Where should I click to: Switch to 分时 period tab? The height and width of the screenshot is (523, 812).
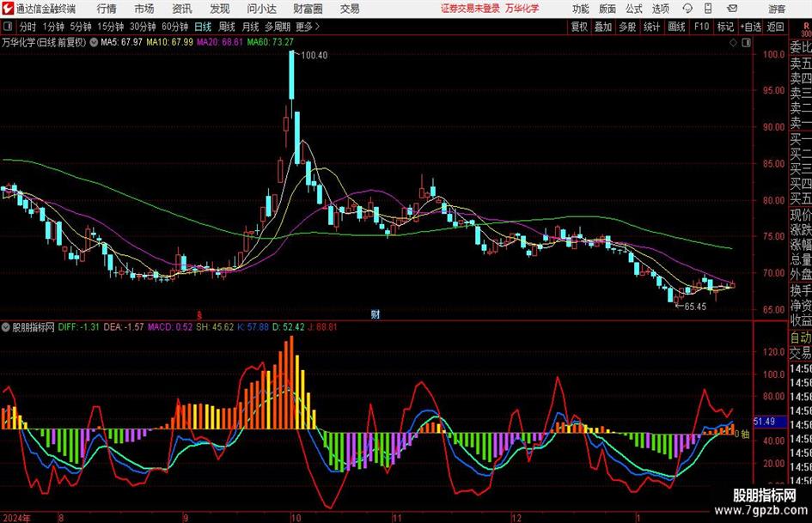click(x=28, y=27)
